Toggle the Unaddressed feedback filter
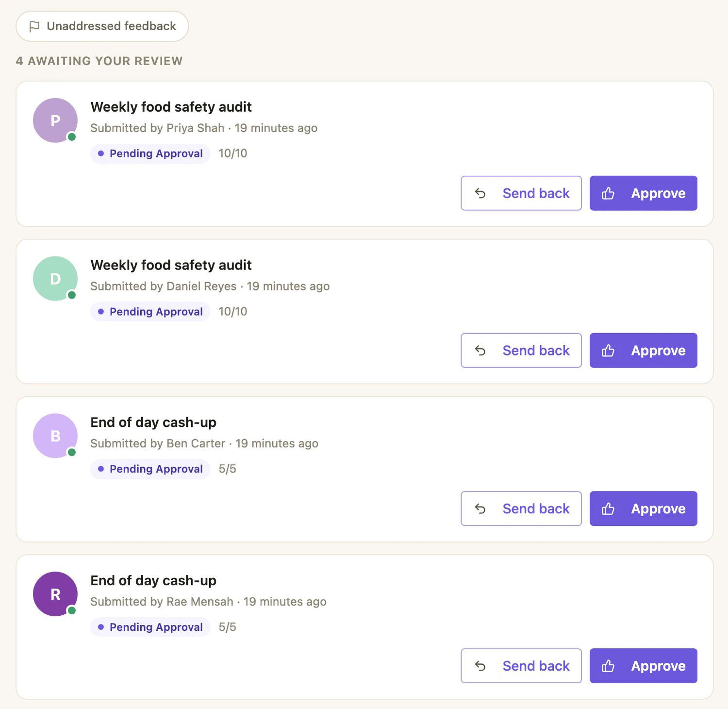 102,26
